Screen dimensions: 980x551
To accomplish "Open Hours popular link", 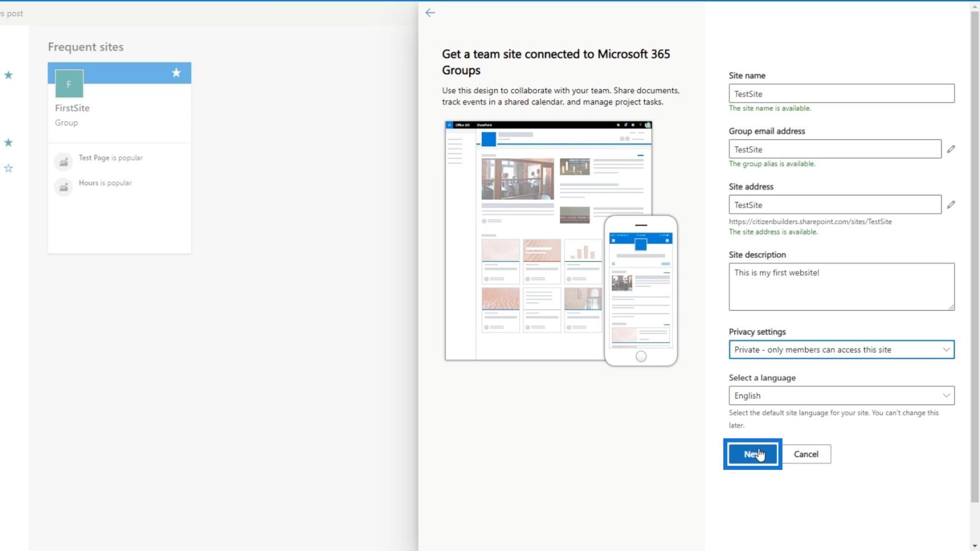I will click(106, 183).
